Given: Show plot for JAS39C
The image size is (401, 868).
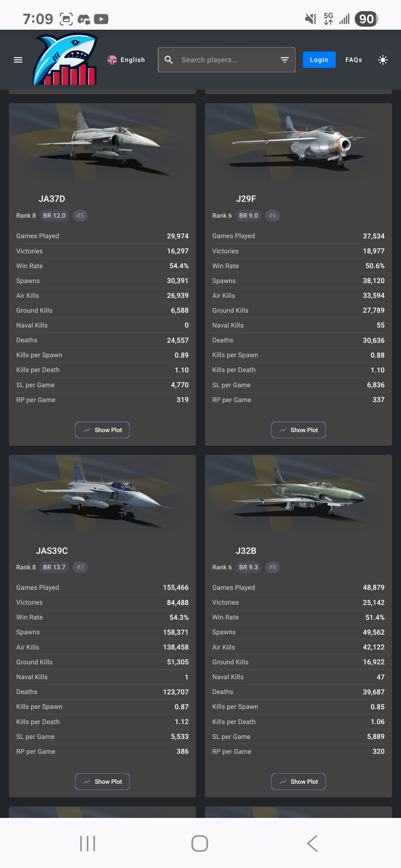Looking at the screenshot, I should [102, 782].
